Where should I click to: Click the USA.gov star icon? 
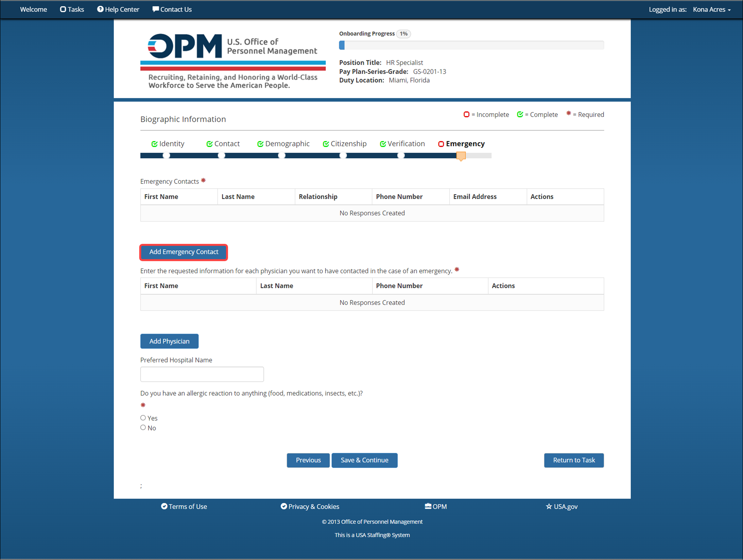coord(549,506)
